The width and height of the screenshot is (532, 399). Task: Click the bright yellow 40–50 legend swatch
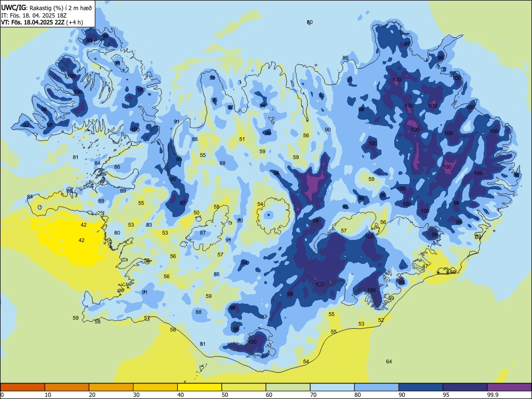pos(199,387)
